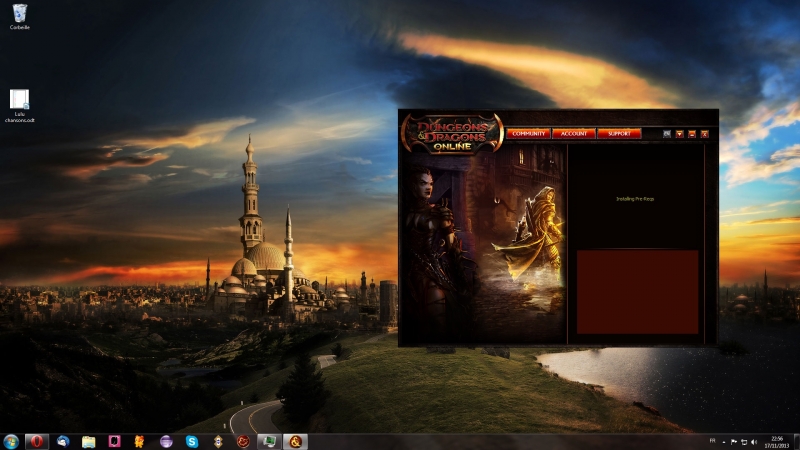Minimize the Dungeons & Dragons Online launcher

(x=692, y=134)
